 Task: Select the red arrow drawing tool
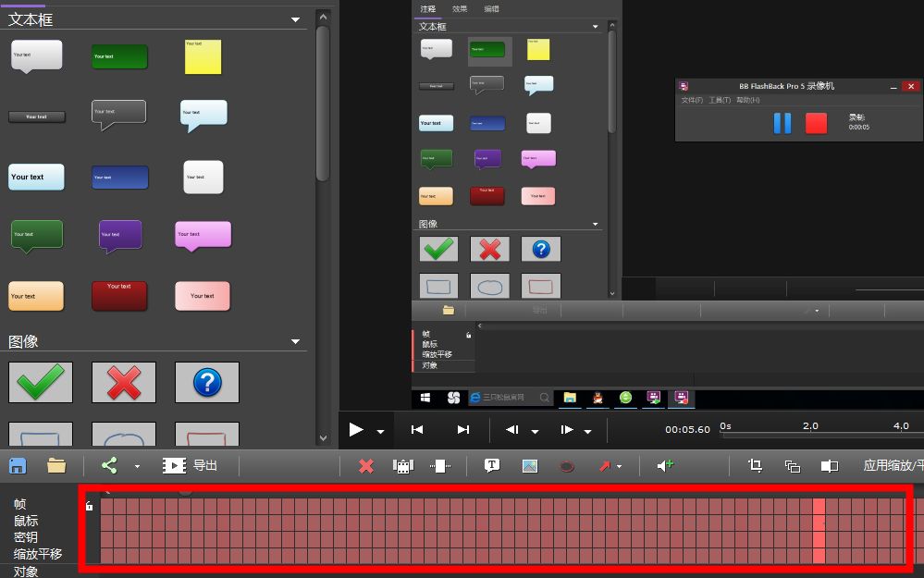click(605, 467)
